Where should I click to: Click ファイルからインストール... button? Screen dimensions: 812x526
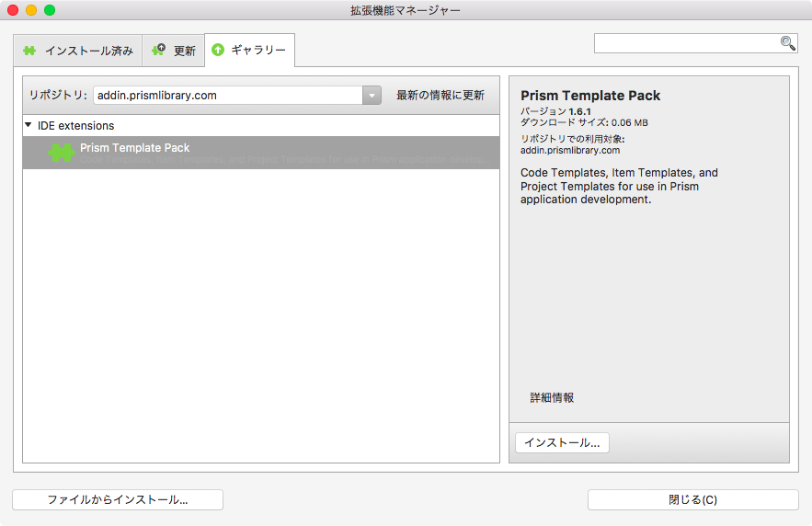pyautogui.click(x=118, y=499)
